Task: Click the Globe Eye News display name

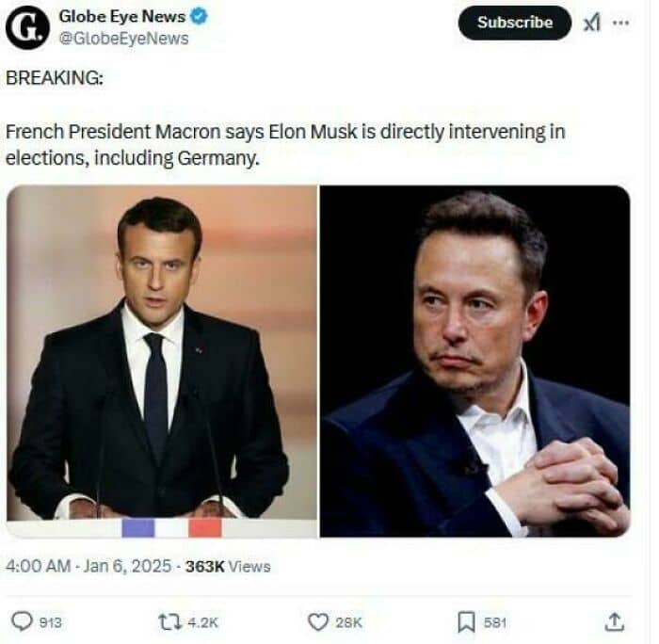Action: (x=122, y=17)
